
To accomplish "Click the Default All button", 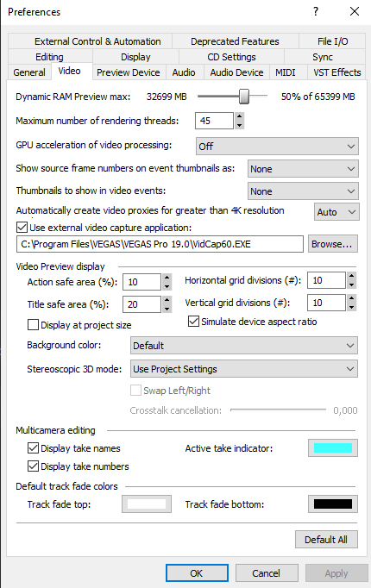I will [x=326, y=539].
